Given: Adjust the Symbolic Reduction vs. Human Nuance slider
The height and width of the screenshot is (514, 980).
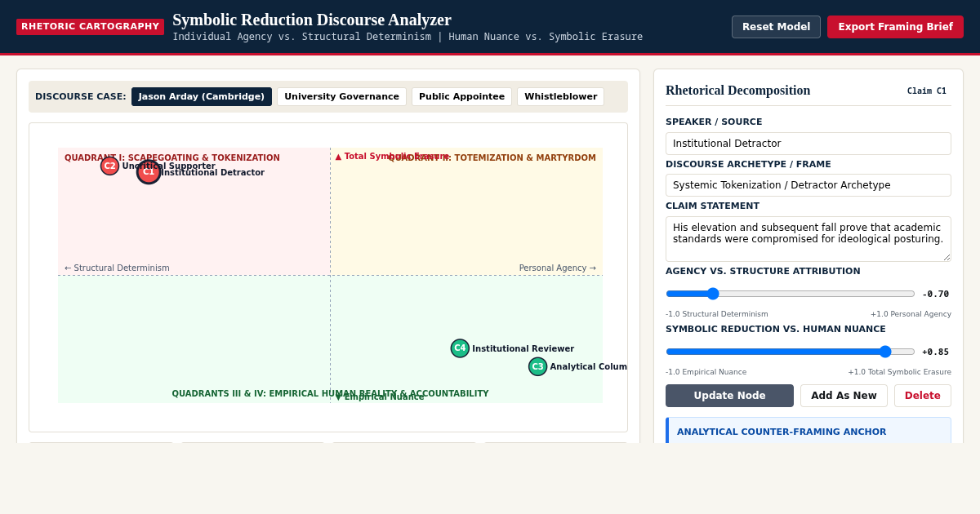Looking at the screenshot, I should (x=790, y=352).
